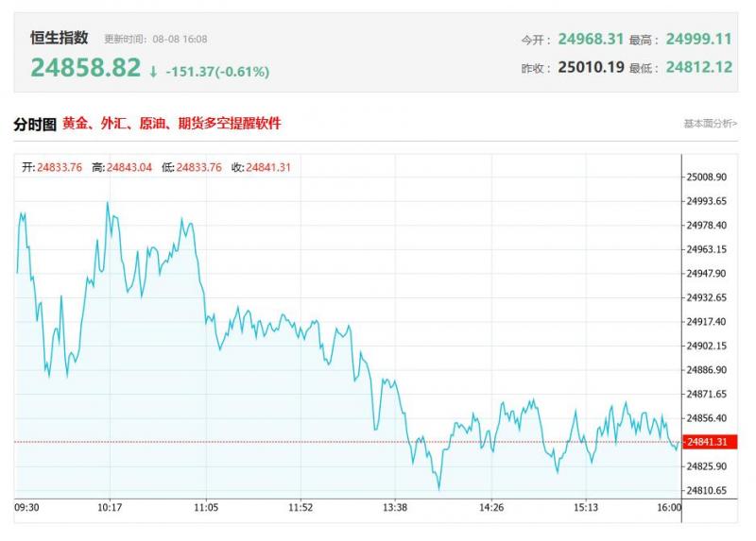756x541 pixels.
Task: Click y-axis label 25008.90
Action: click(706, 178)
